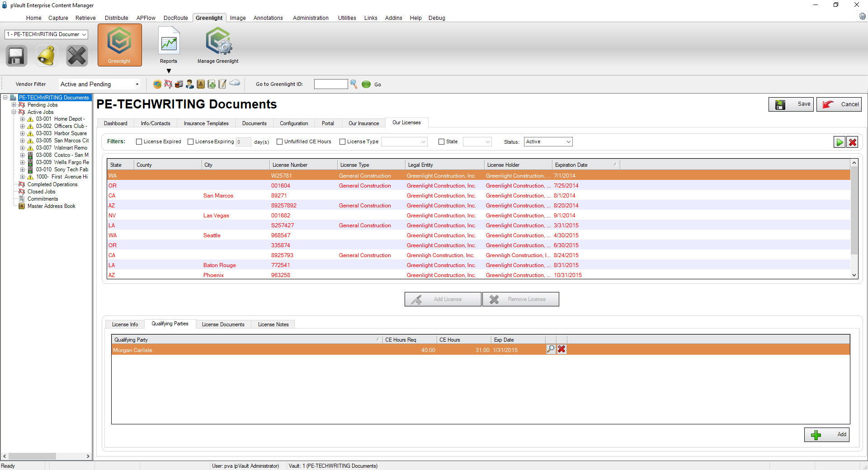The width and height of the screenshot is (868, 470).
Task: Open the vault selector dropdown
Action: coord(46,34)
